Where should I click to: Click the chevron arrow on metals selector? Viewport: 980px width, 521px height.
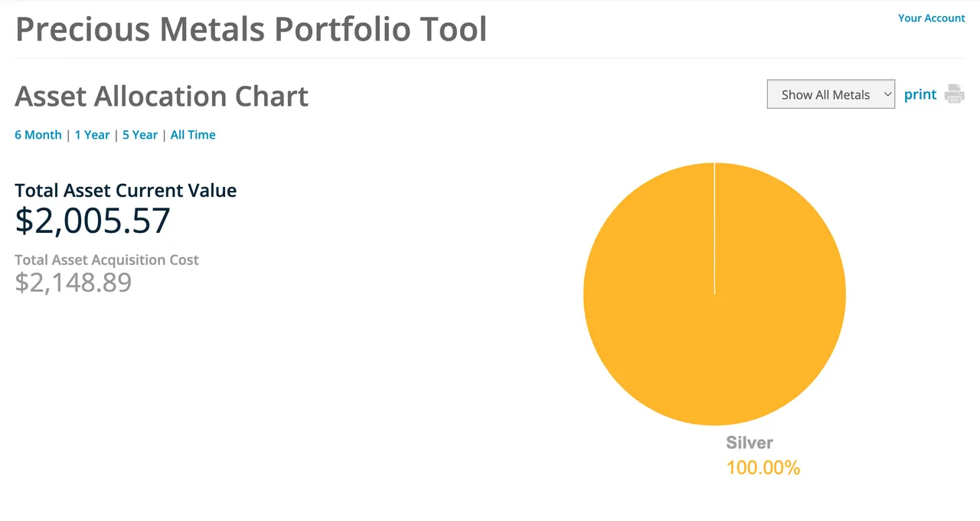tap(887, 94)
